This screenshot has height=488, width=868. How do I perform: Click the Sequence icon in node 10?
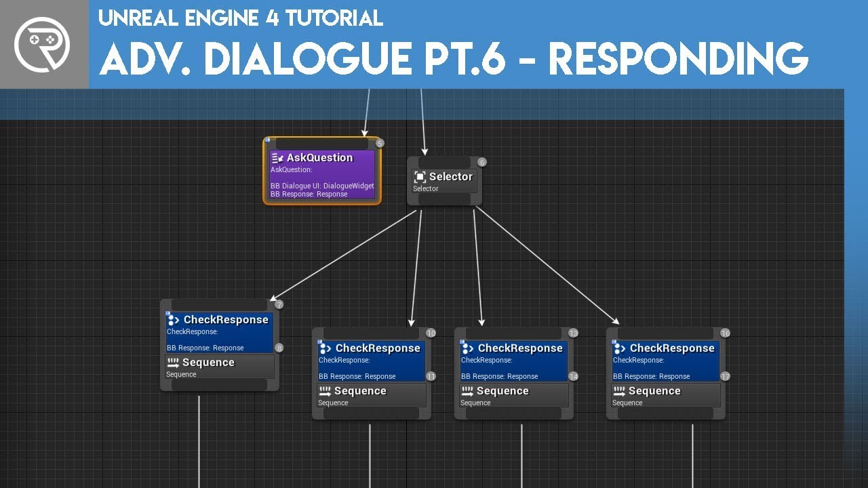tap(325, 391)
